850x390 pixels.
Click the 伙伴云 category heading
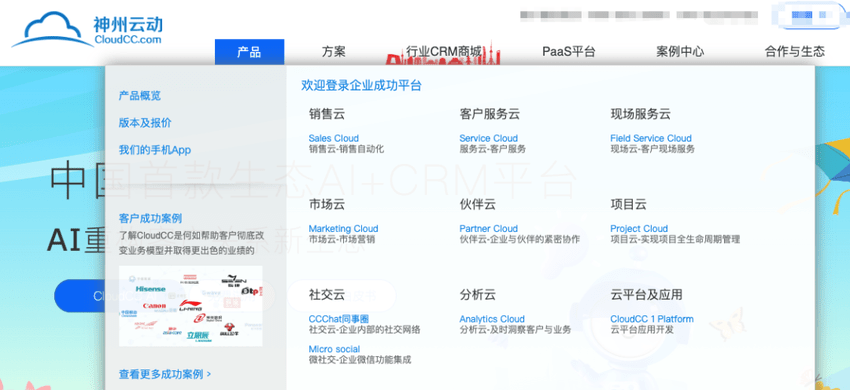478,204
